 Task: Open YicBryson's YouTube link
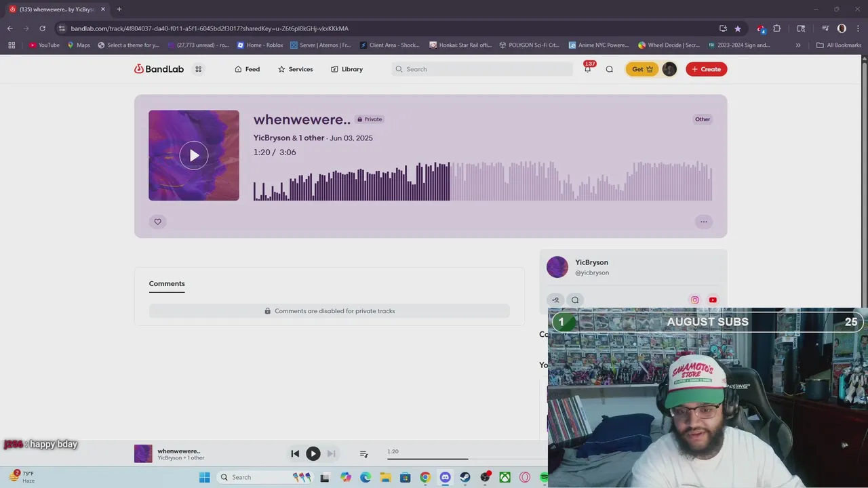point(713,300)
